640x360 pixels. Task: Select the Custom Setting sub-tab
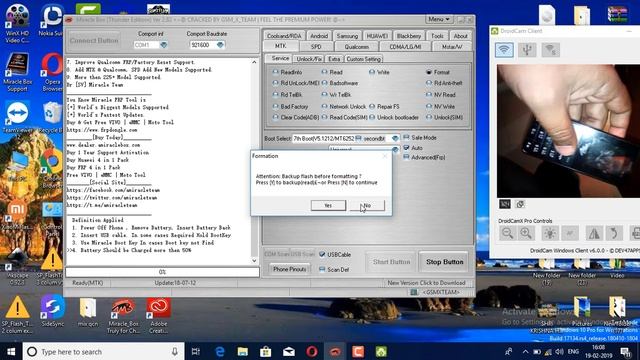[363, 59]
